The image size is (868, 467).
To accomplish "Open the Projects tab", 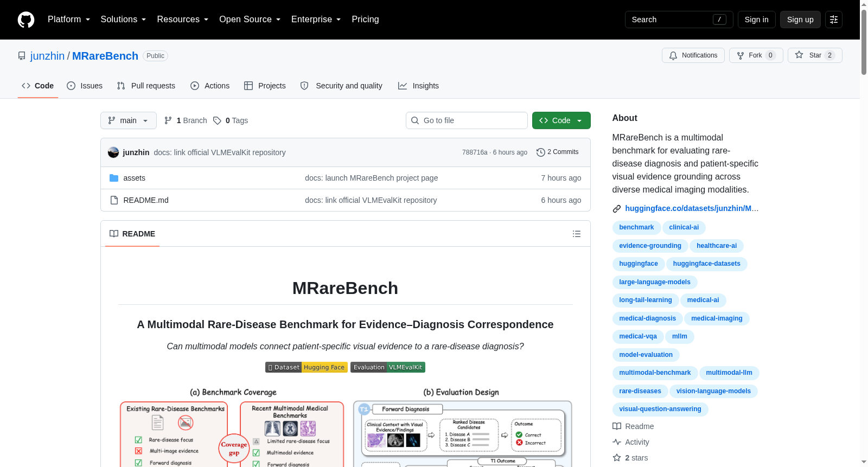I will coord(265,86).
